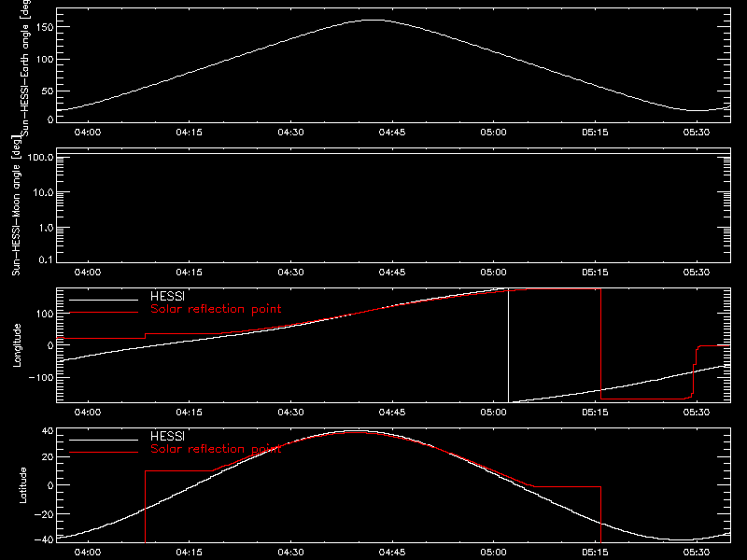
Task: Click 04:45 time label under Earth angle plot
Action: pyautogui.click(x=392, y=133)
